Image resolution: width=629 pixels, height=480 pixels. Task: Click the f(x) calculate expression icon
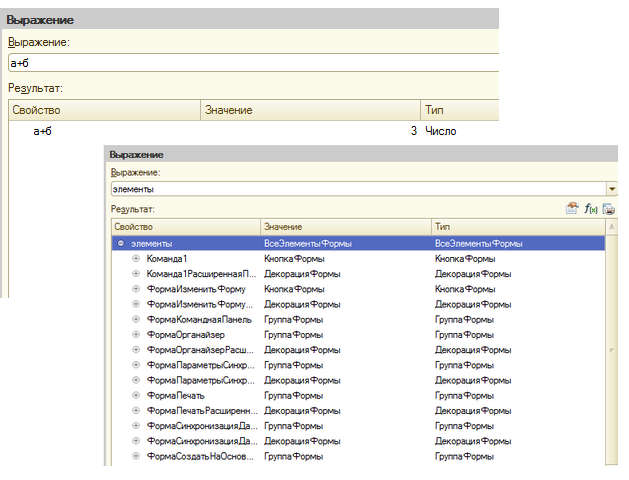tap(590, 209)
